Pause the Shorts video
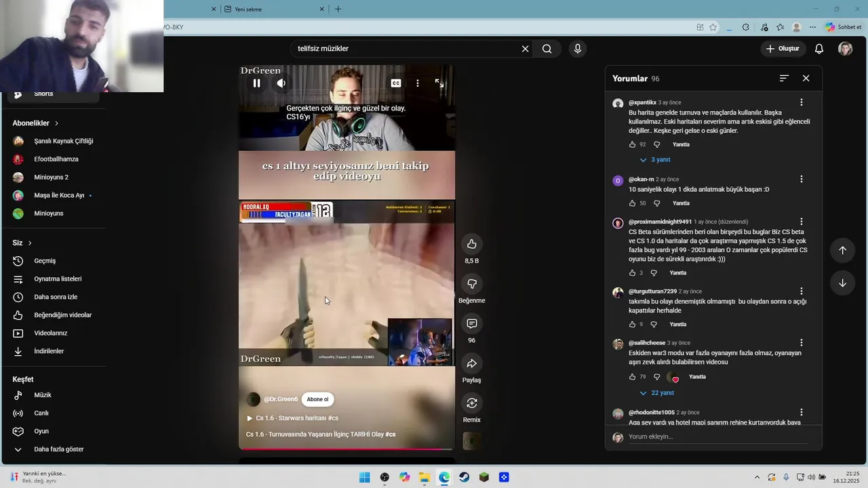The width and height of the screenshot is (868, 488). (256, 83)
